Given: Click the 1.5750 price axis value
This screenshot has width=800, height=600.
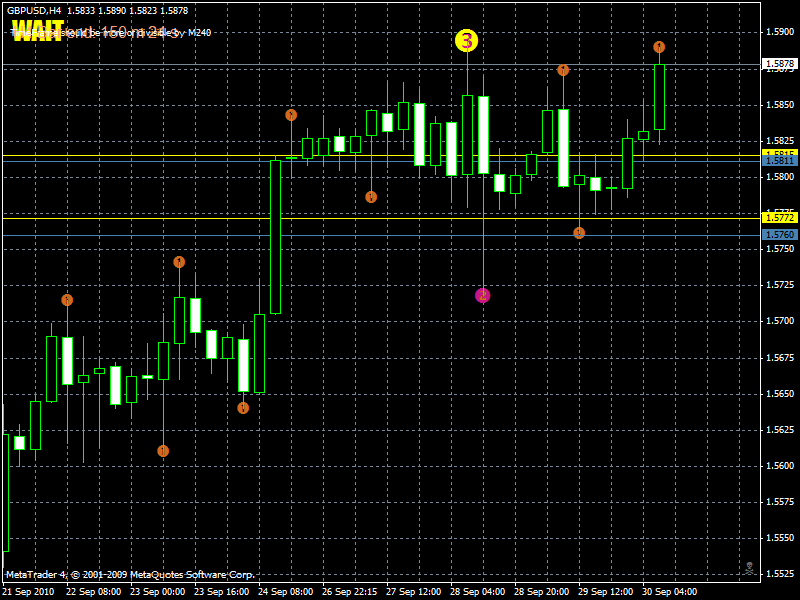Looking at the screenshot, I should (780, 249).
